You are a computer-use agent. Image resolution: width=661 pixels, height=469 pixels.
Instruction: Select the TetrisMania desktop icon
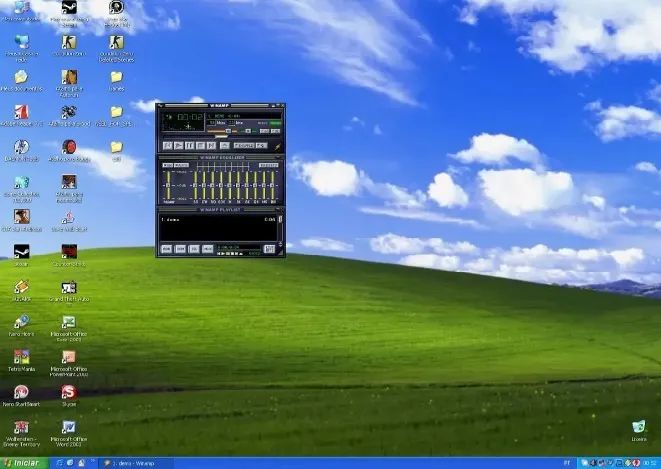pos(21,360)
